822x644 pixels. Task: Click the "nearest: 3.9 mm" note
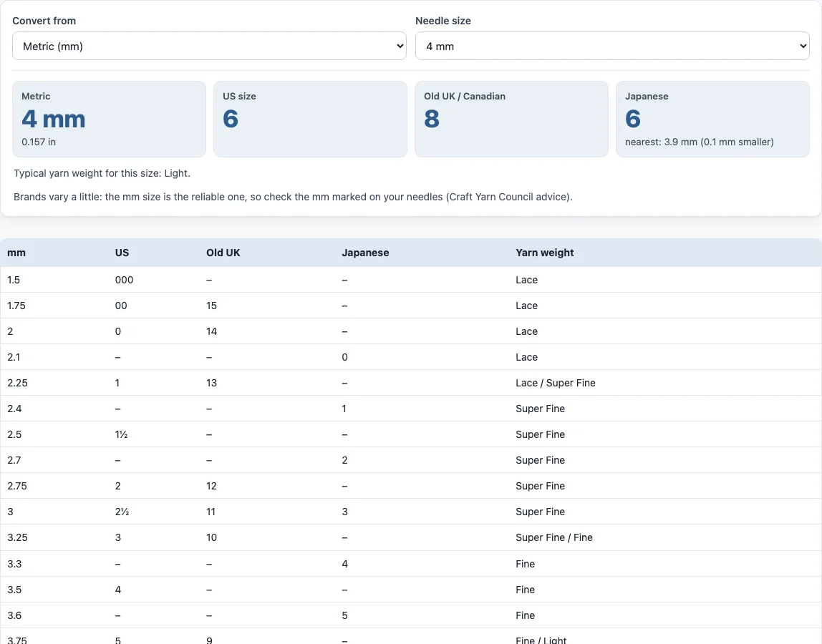tap(700, 142)
